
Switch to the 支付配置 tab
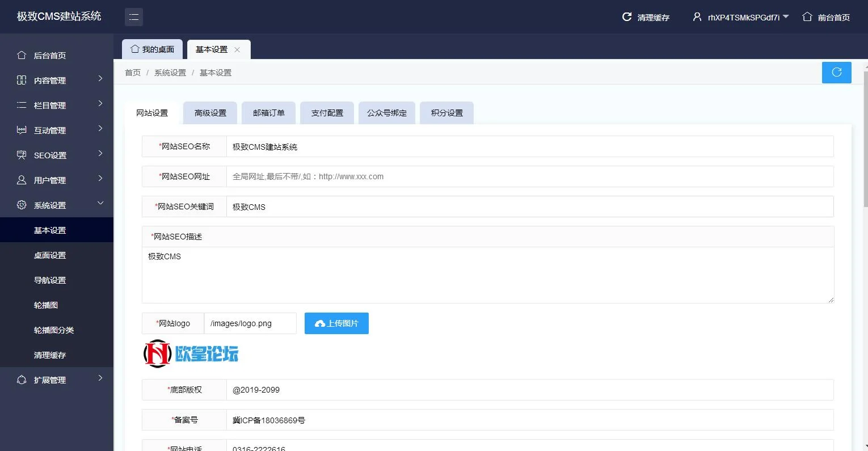pyautogui.click(x=327, y=113)
